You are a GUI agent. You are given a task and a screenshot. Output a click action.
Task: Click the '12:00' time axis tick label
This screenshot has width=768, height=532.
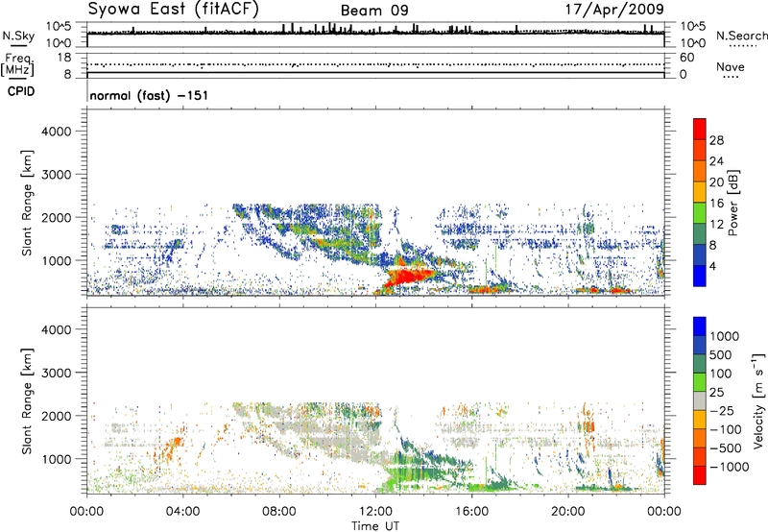[375, 512]
